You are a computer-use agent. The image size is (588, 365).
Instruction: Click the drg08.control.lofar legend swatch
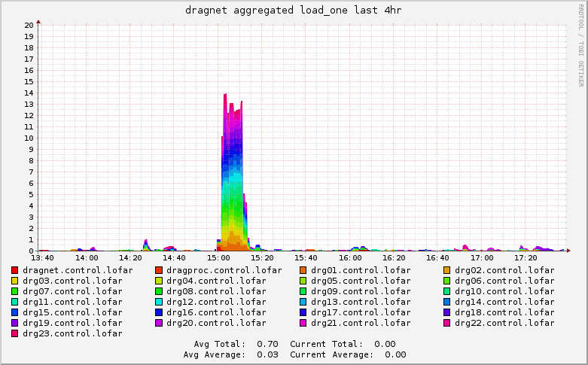[x=159, y=291]
